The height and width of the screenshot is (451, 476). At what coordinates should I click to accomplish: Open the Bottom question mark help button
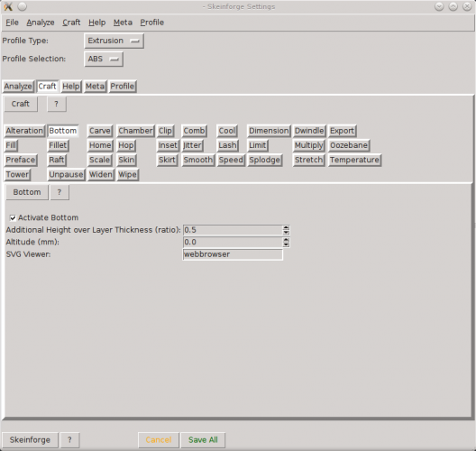click(x=59, y=192)
